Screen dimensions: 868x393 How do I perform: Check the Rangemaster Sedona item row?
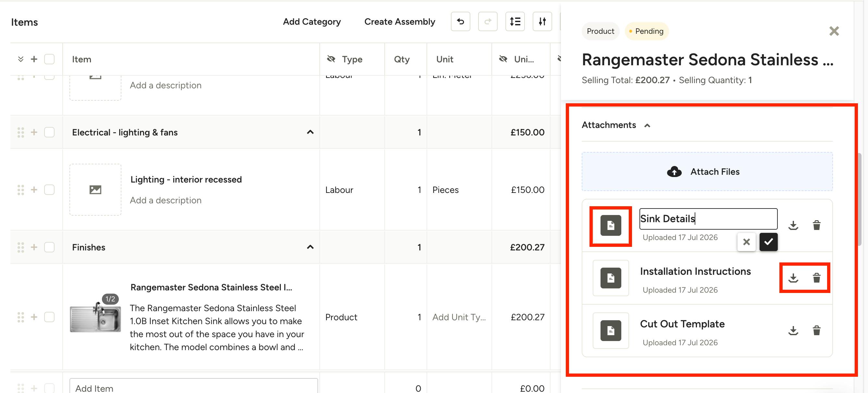tap(49, 317)
